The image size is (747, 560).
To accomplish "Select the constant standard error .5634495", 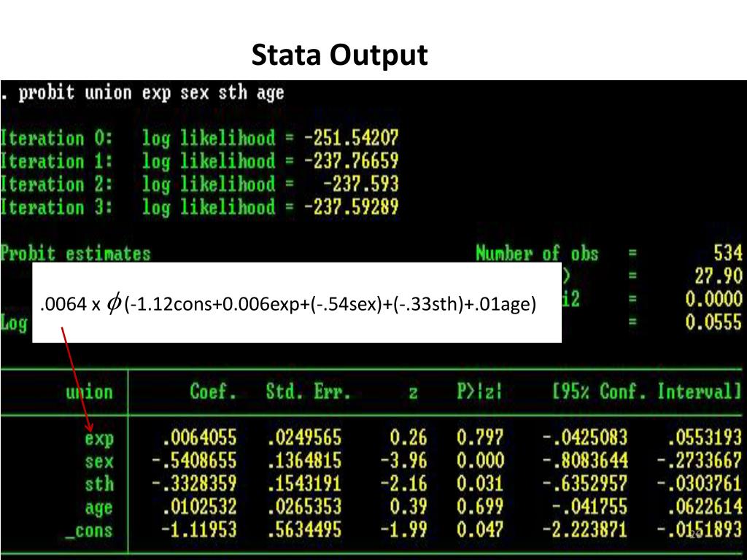I will 303,529.
